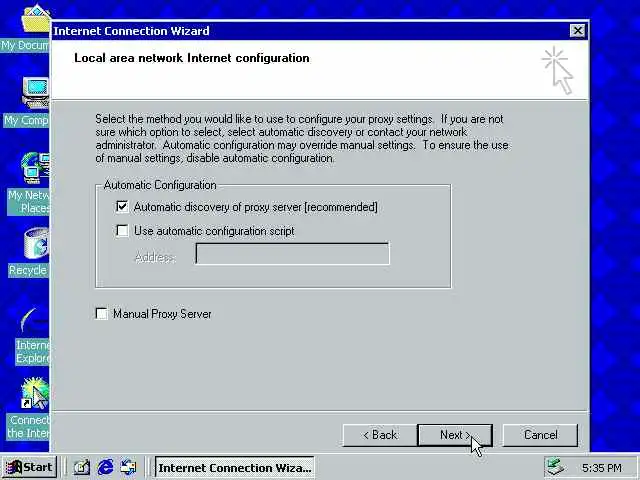Enable Automatic discovery of proxy server checkbox

(122, 207)
